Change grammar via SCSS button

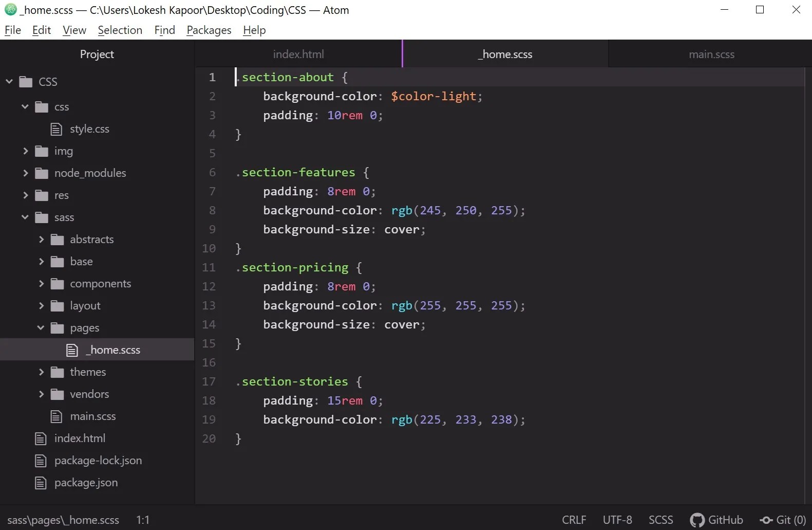tap(661, 520)
